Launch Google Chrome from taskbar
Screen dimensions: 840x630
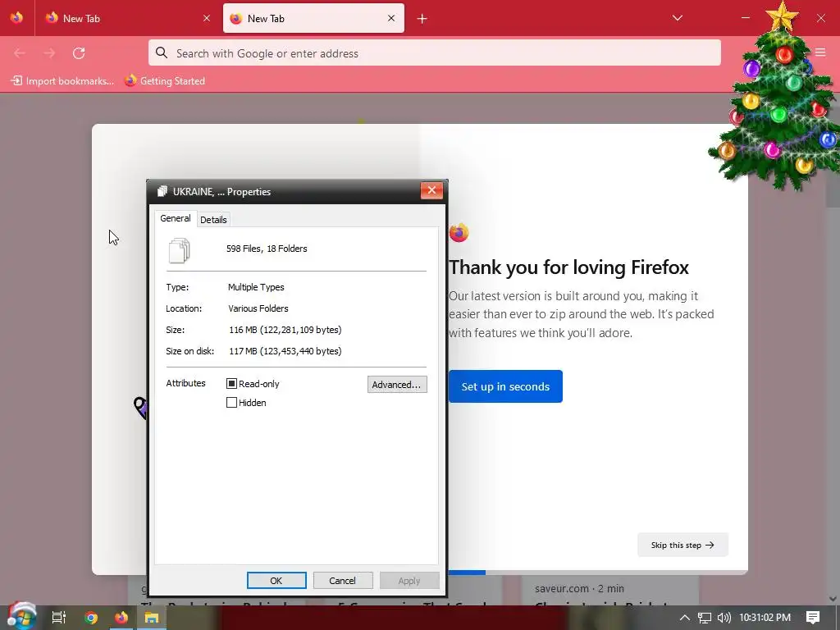coord(90,618)
